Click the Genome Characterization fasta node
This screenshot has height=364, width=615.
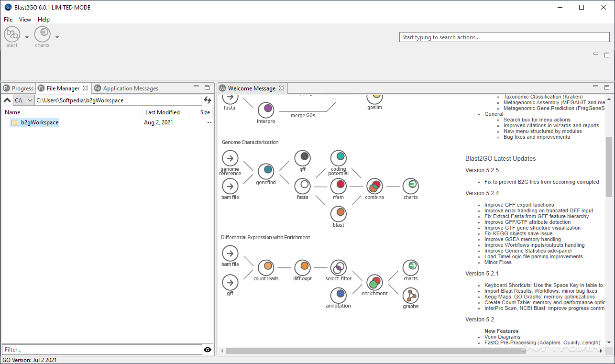(x=302, y=186)
